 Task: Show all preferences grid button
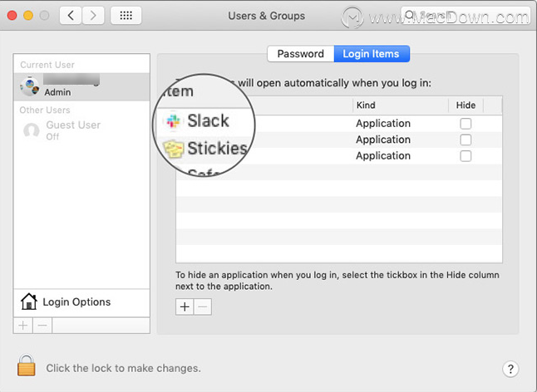coord(126,16)
